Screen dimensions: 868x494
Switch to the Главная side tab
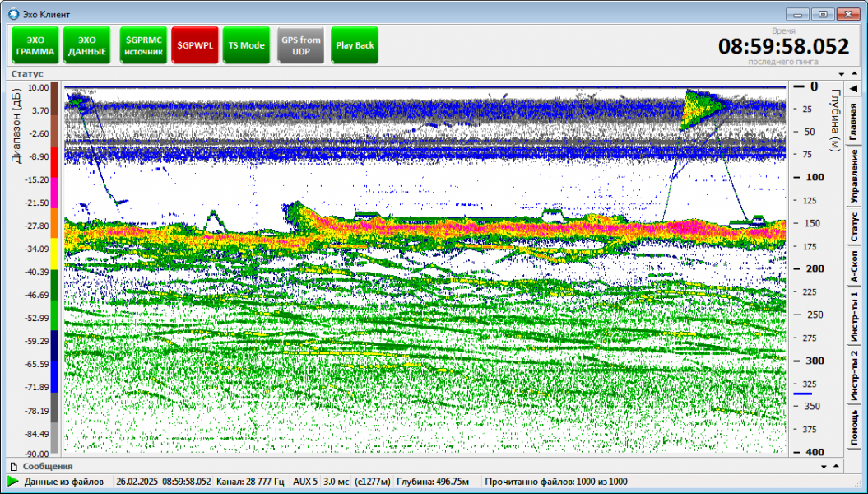(853, 120)
